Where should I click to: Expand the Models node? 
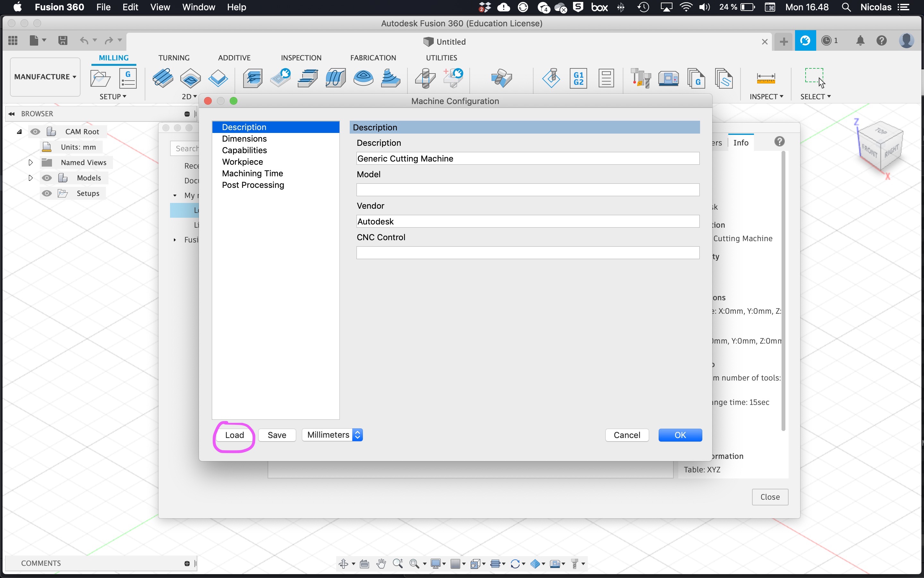[x=30, y=178]
